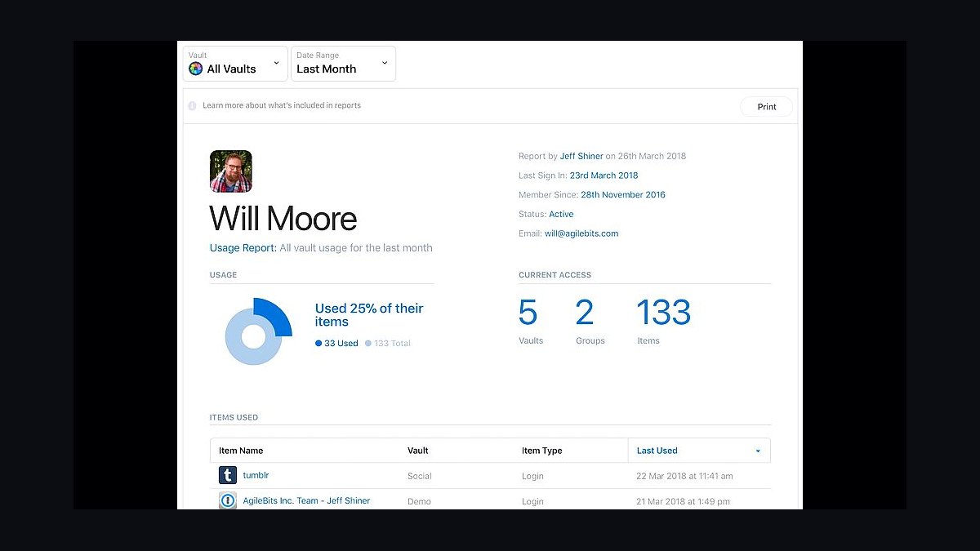Click the Social vault cell
The width and height of the screenshot is (980, 551).
[x=420, y=476]
